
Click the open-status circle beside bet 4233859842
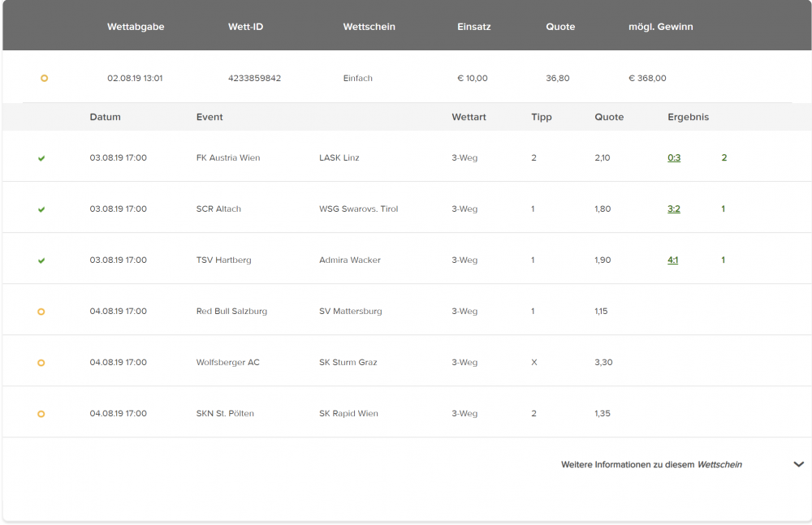(44, 79)
